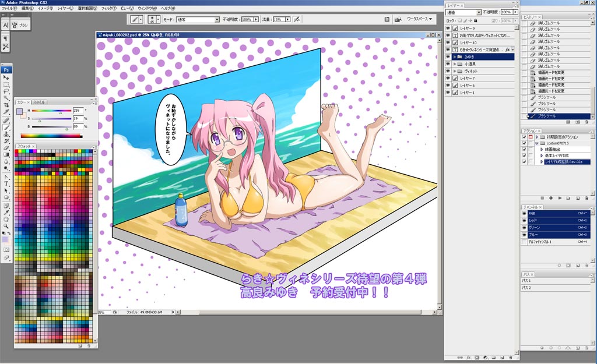Image resolution: width=597 pixels, height=364 pixels.
Task: Open the ウィンドウ menu
Action: (x=147, y=8)
